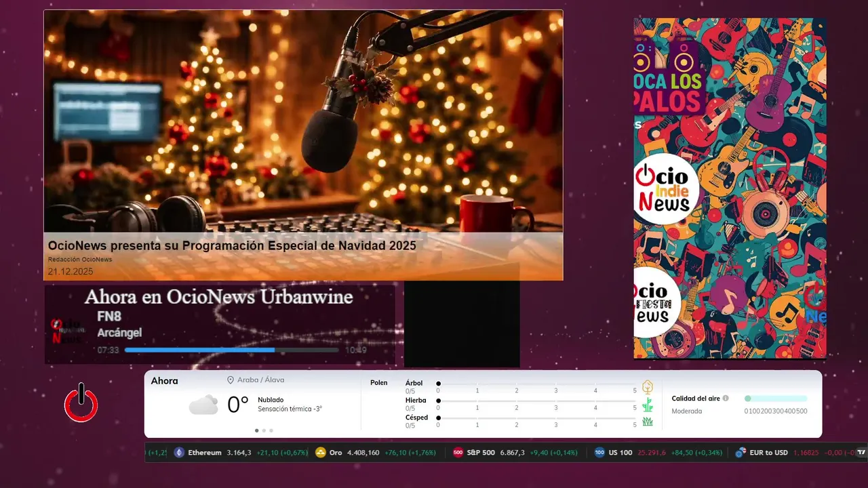Click the location pin beside Araba / Álava
The width and height of the screenshot is (868, 488).
click(231, 380)
